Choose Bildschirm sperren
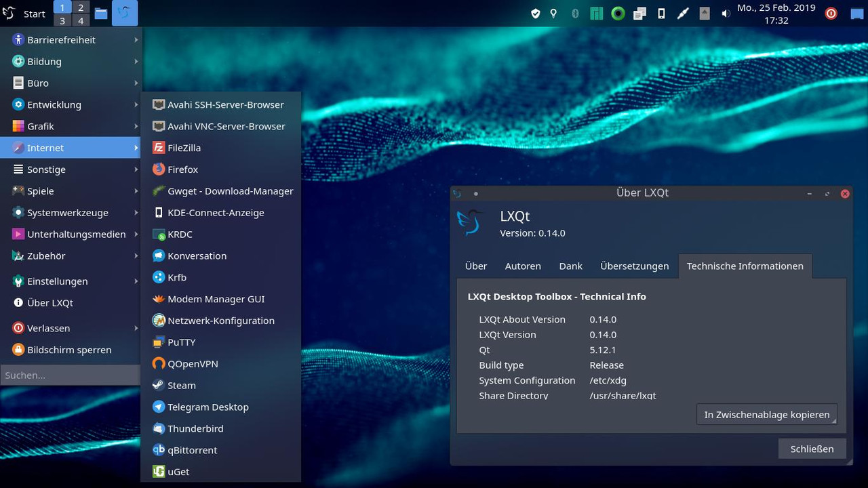The width and height of the screenshot is (868, 488). click(71, 350)
